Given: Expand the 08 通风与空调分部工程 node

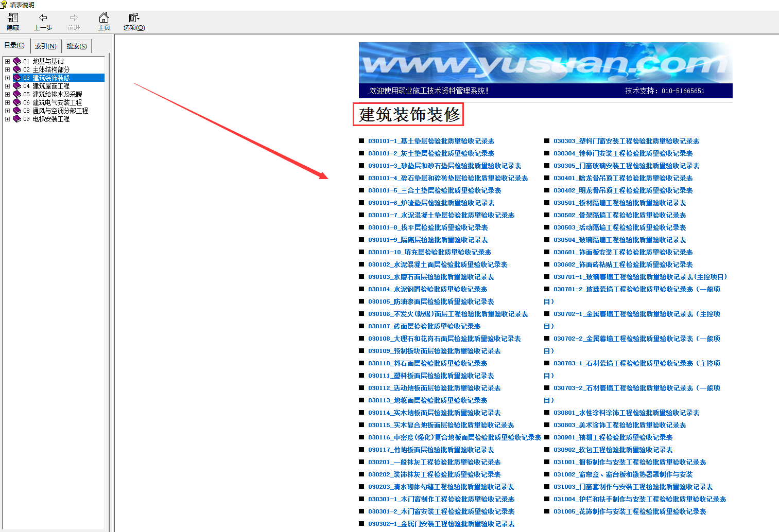Looking at the screenshot, I should pos(7,111).
